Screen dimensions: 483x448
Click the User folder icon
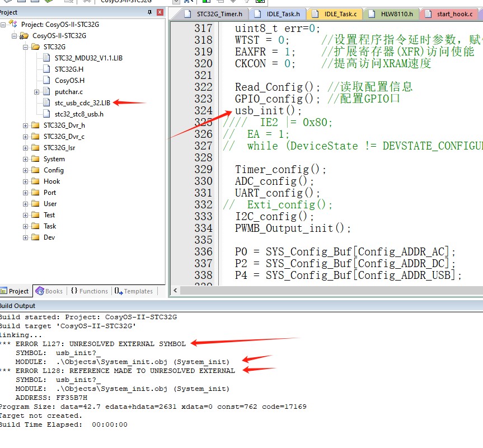coord(35,204)
